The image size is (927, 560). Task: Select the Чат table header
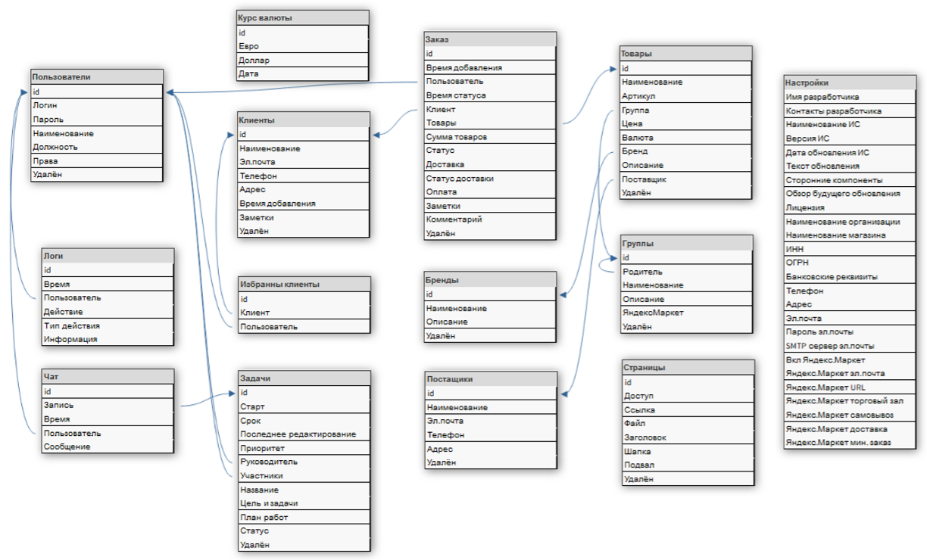coord(108,376)
